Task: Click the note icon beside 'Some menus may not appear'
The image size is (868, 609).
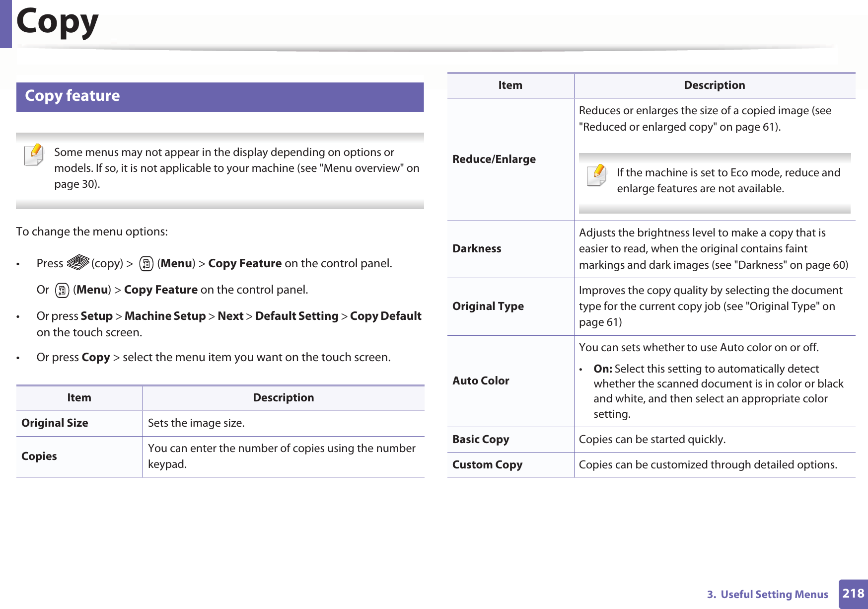Action: 34,154
